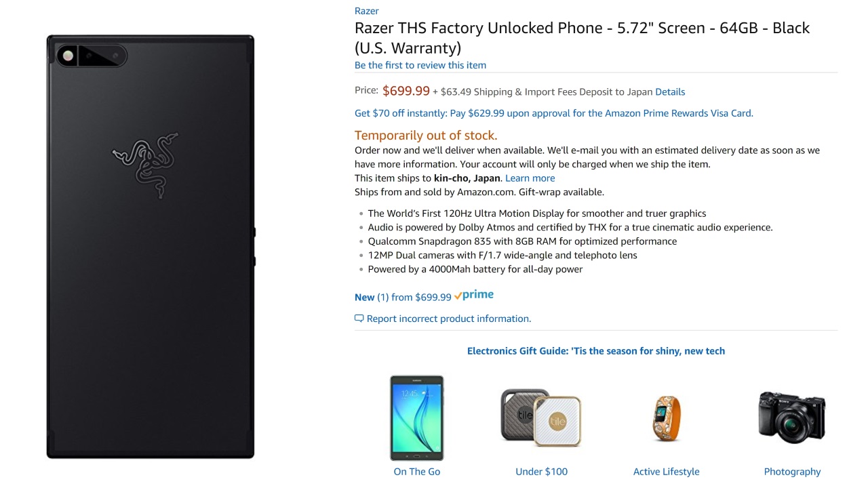Click the Razer phone main product image
Image resolution: width=868 pixels, height=488 pixels.
(150, 247)
